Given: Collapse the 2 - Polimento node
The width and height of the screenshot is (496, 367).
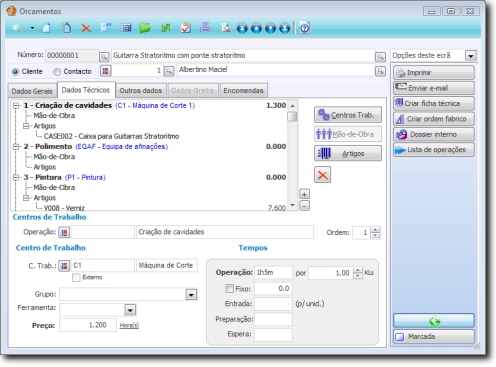Looking at the screenshot, I should click(x=16, y=147).
